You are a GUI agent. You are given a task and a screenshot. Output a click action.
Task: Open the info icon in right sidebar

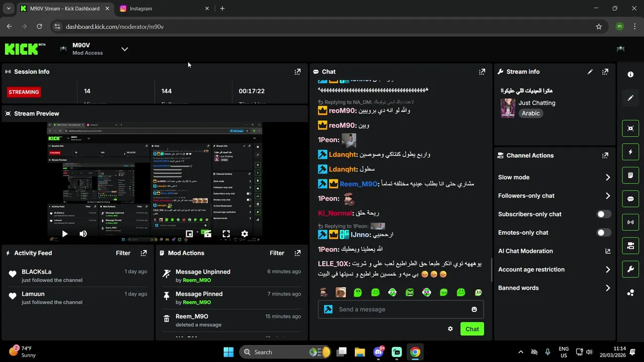[630, 74]
